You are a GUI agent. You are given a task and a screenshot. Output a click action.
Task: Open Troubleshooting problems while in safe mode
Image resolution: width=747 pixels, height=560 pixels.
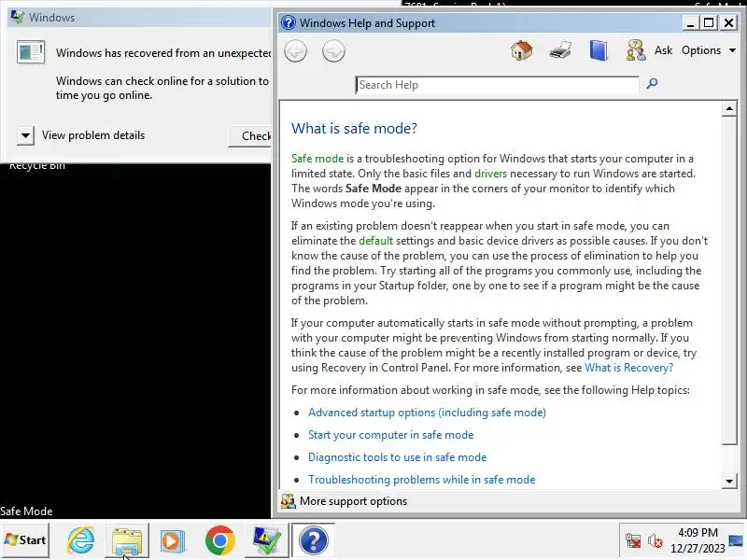422,480
